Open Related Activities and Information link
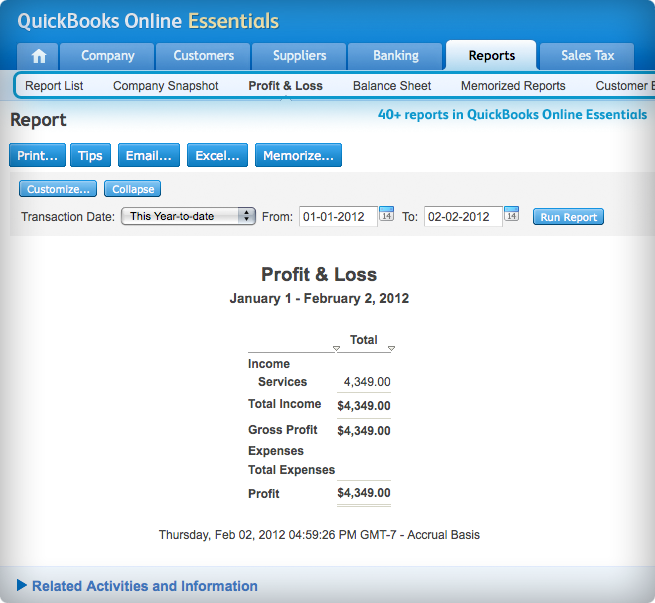The height and width of the screenshot is (603, 655). click(x=145, y=586)
